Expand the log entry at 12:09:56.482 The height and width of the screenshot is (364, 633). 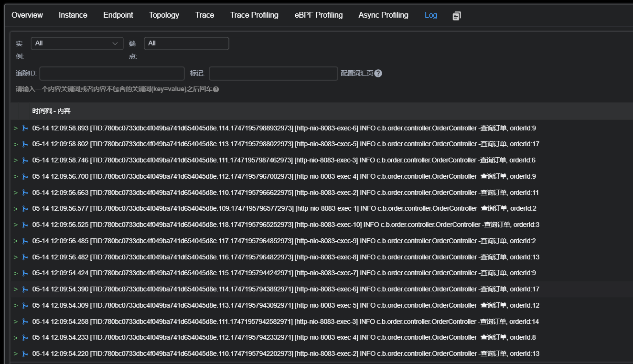[x=16, y=257]
